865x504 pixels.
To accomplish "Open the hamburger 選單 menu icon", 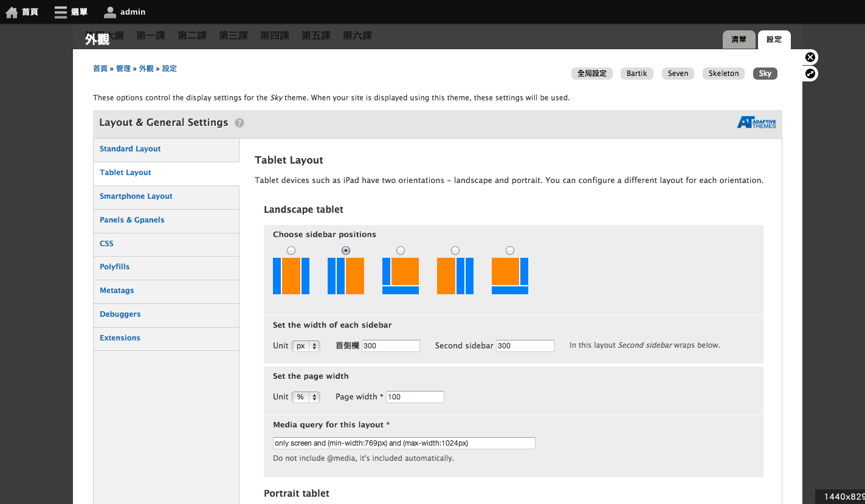I will tap(60, 12).
